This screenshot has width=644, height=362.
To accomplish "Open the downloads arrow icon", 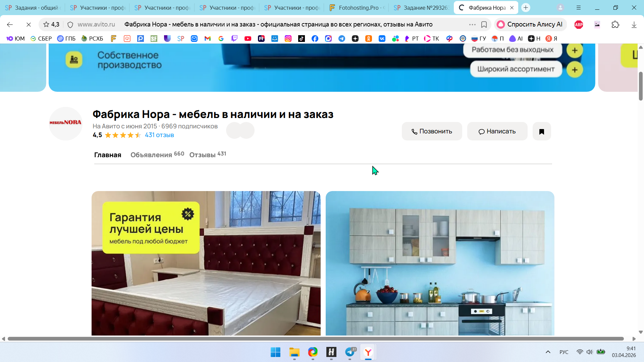I will pos(634,24).
